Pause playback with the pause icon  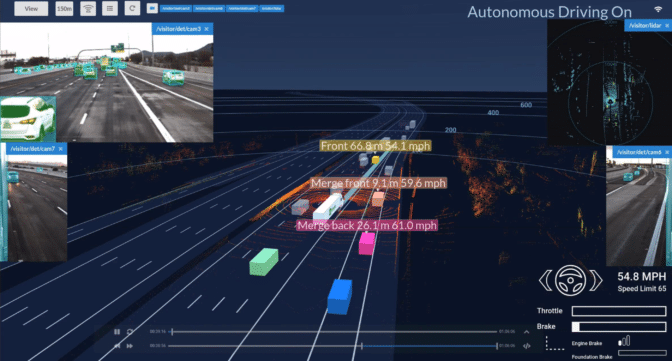[117, 332]
